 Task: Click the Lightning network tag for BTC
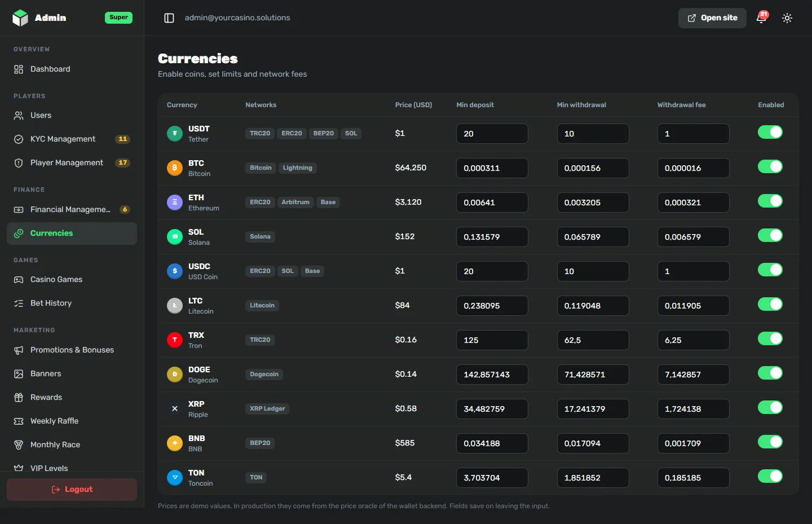pos(297,168)
